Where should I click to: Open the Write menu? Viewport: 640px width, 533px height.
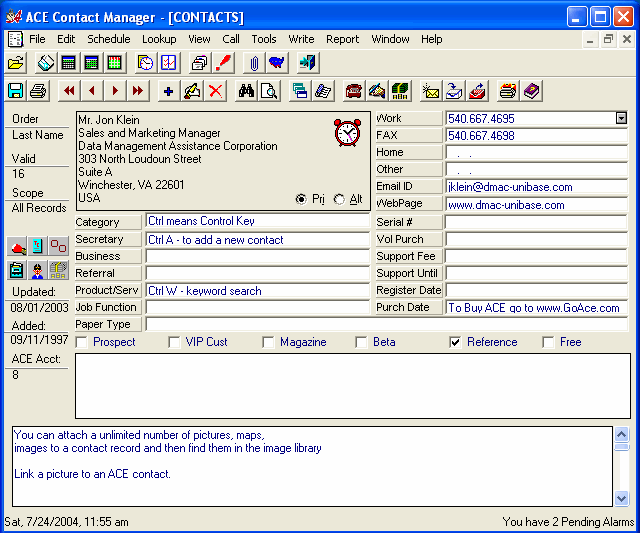pos(301,39)
